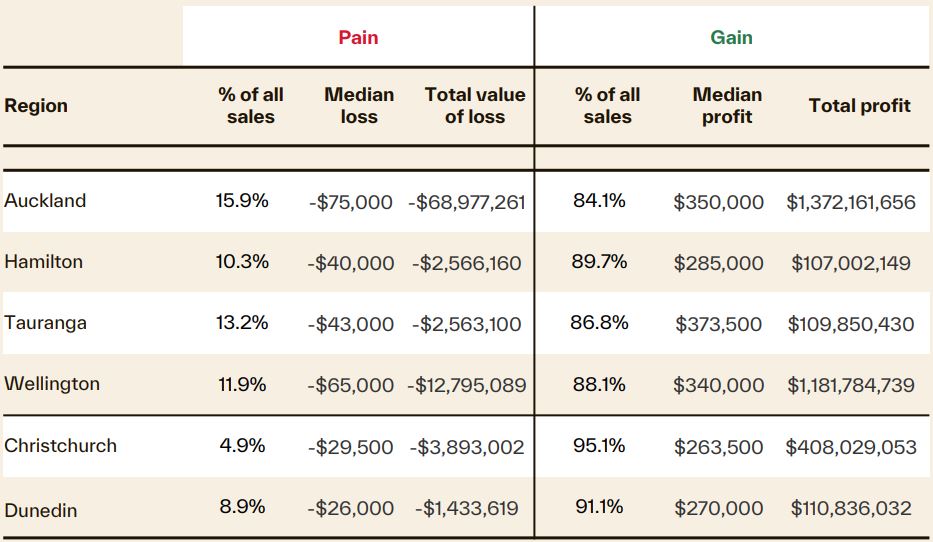
Task: Select the Region column header
Action: click(36, 106)
